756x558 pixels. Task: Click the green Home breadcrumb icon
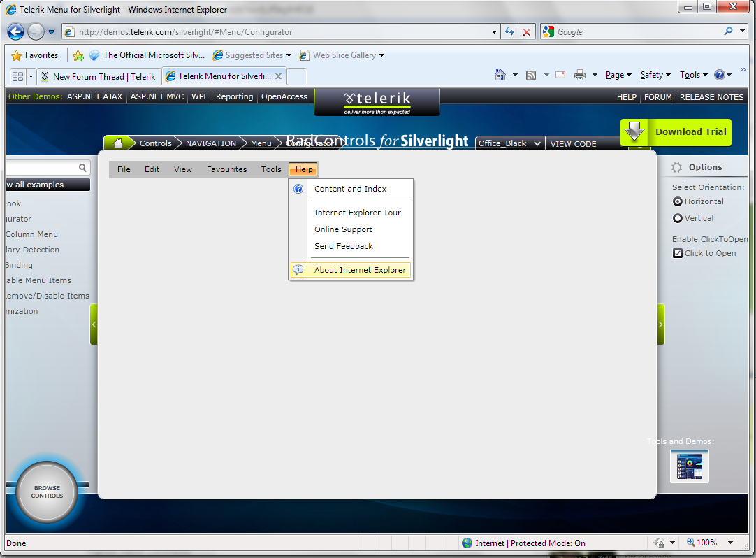click(118, 143)
